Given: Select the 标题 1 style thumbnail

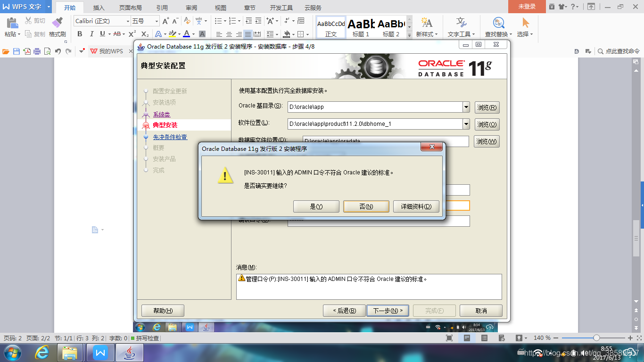Looking at the screenshot, I should click(x=361, y=27).
